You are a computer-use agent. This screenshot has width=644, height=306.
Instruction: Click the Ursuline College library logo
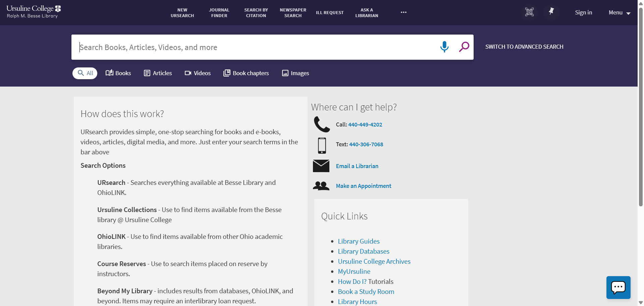point(33,11)
